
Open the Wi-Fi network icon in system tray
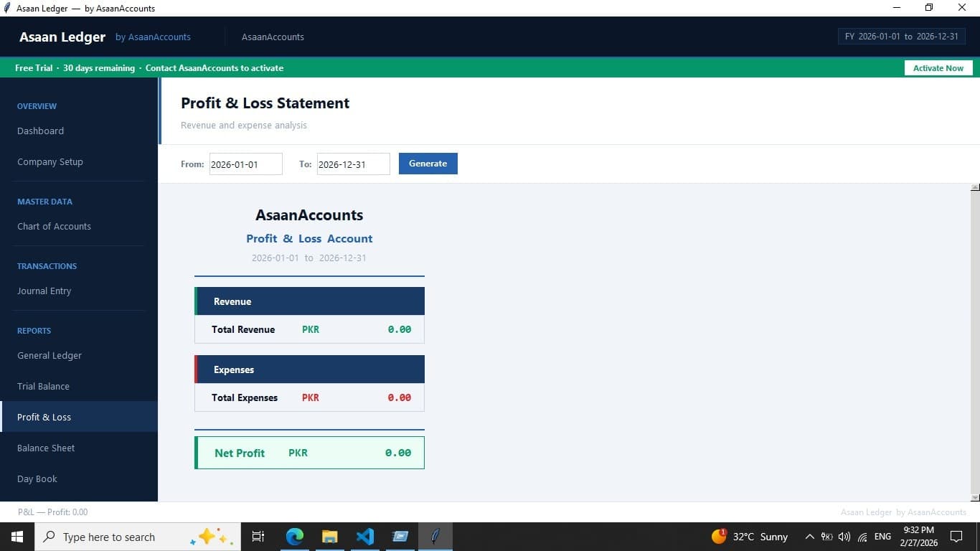tap(861, 536)
